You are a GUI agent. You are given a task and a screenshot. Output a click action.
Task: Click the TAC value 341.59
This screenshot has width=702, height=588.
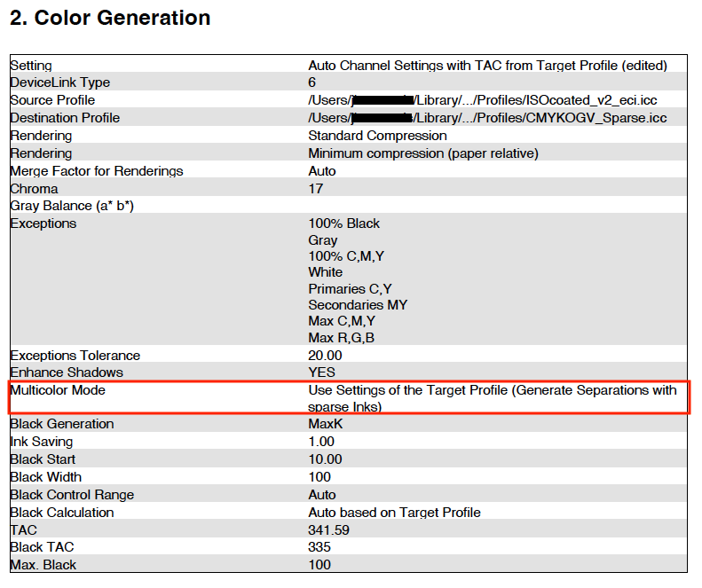point(329,529)
